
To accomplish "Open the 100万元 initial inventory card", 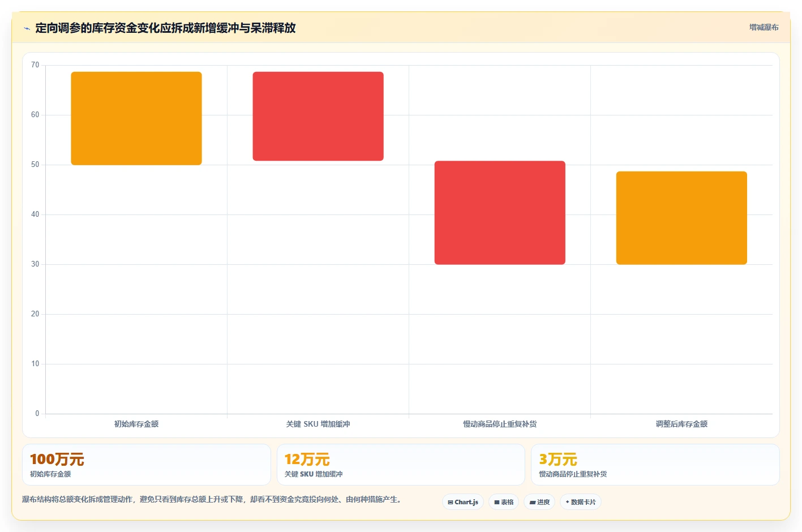I will (147, 465).
